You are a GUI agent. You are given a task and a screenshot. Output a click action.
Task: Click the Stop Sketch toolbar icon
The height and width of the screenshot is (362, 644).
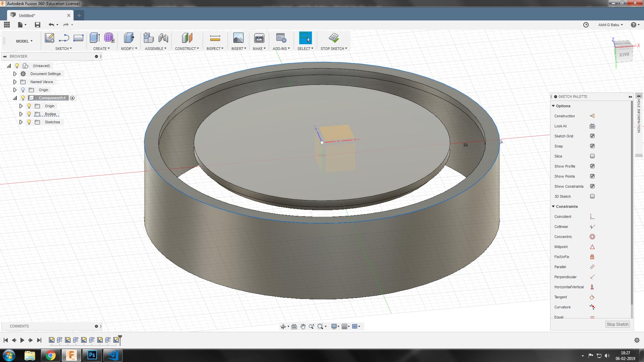pos(333,38)
